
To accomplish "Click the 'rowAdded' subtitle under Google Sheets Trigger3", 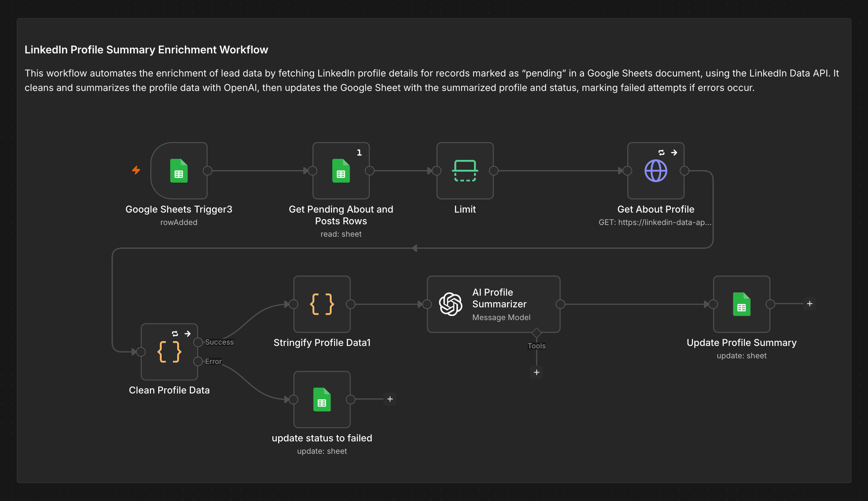I will click(179, 222).
